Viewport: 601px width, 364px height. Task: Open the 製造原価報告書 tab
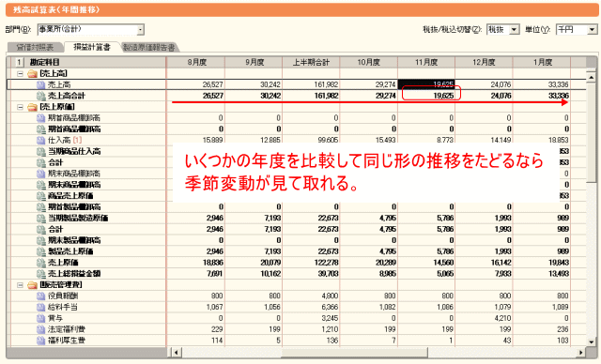click(149, 47)
